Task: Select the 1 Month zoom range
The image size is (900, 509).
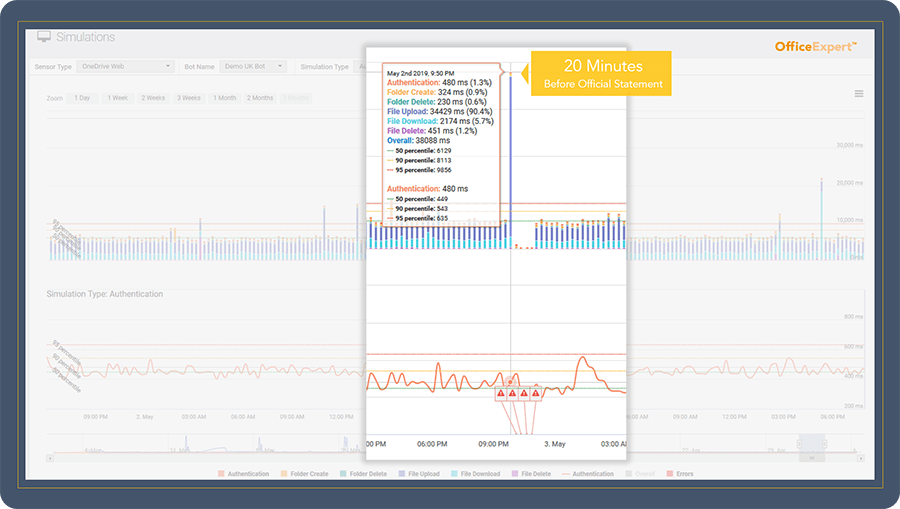Action: tap(223, 98)
